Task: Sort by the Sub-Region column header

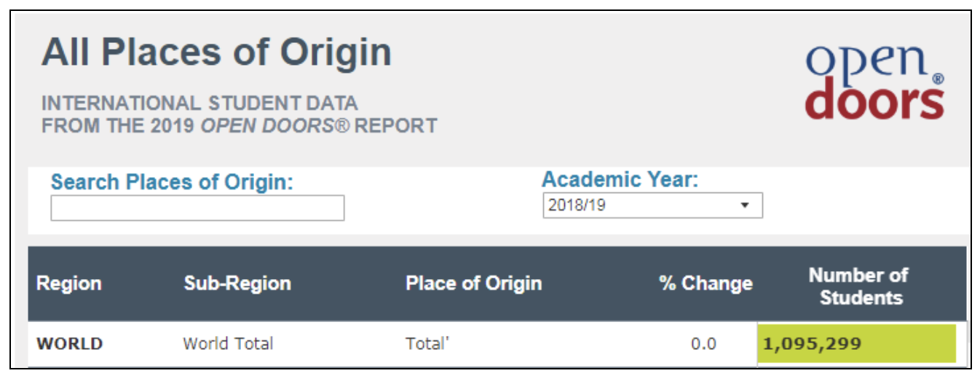Action: pos(237,283)
